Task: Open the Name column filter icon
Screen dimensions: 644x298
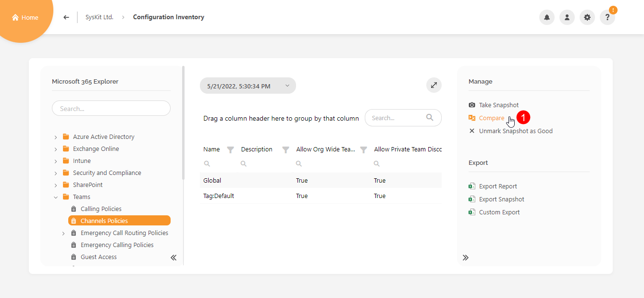Action: click(x=230, y=150)
